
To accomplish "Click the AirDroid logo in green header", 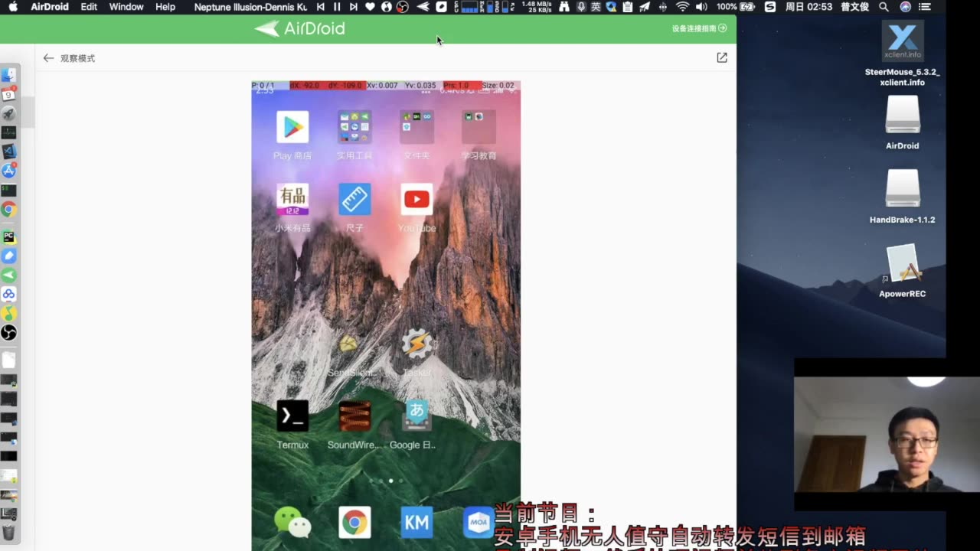I will 299,28.
